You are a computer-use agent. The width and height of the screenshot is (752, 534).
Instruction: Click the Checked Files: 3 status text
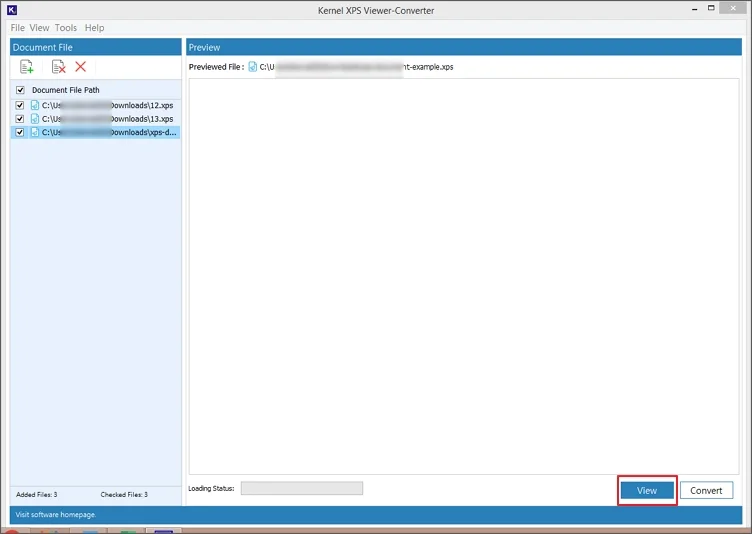[124, 494]
